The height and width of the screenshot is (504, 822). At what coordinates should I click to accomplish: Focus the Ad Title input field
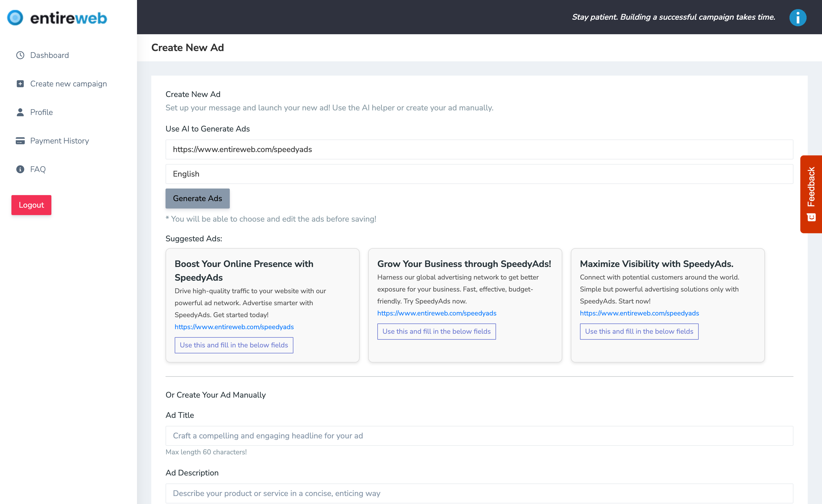pyautogui.click(x=479, y=436)
